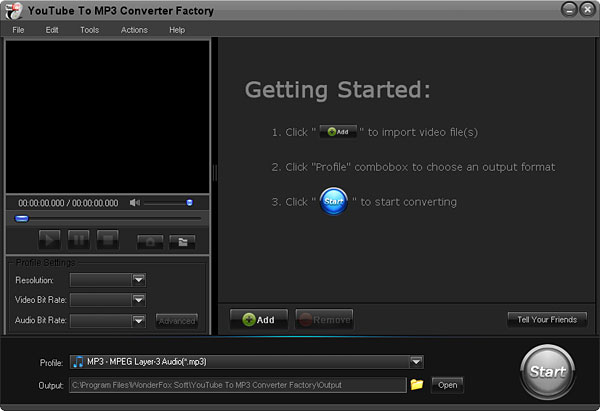Click the Remove button

tap(324, 319)
